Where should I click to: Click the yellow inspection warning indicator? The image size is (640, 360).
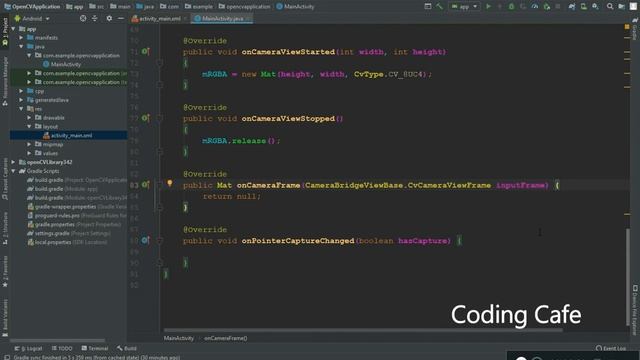[627, 27]
